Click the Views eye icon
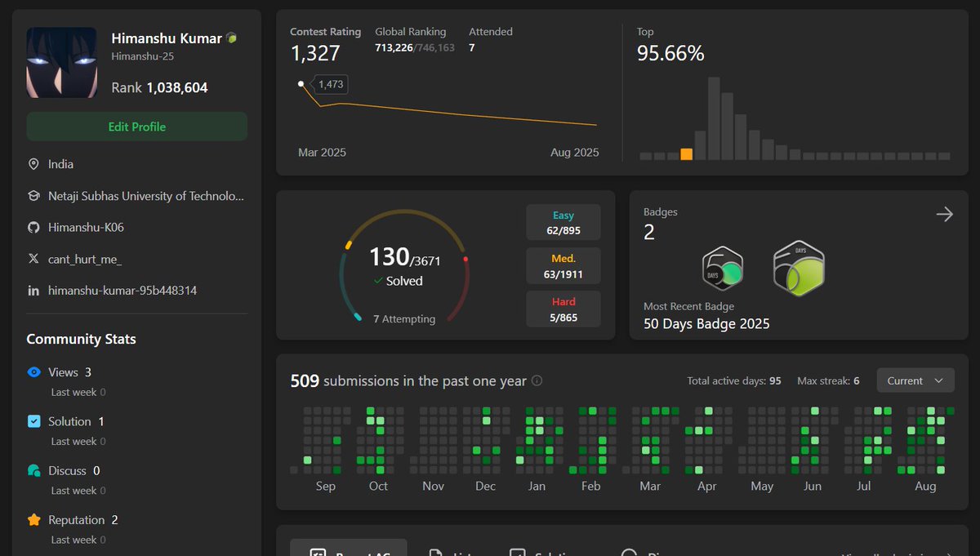This screenshot has height=556, width=980. coord(33,372)
